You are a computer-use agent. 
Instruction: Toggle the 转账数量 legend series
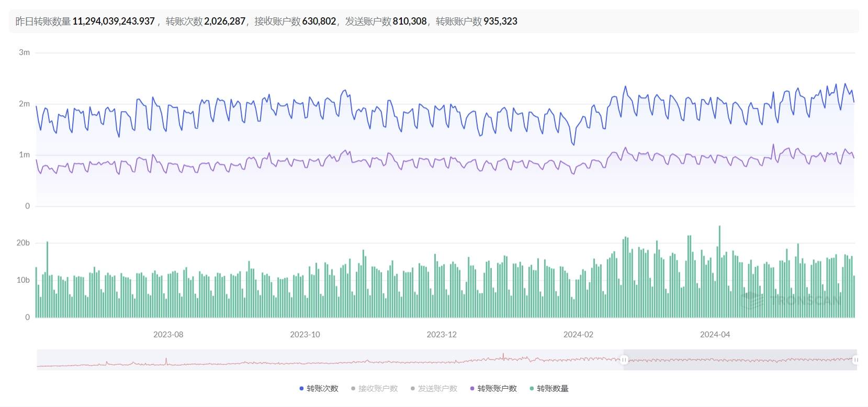549,389
